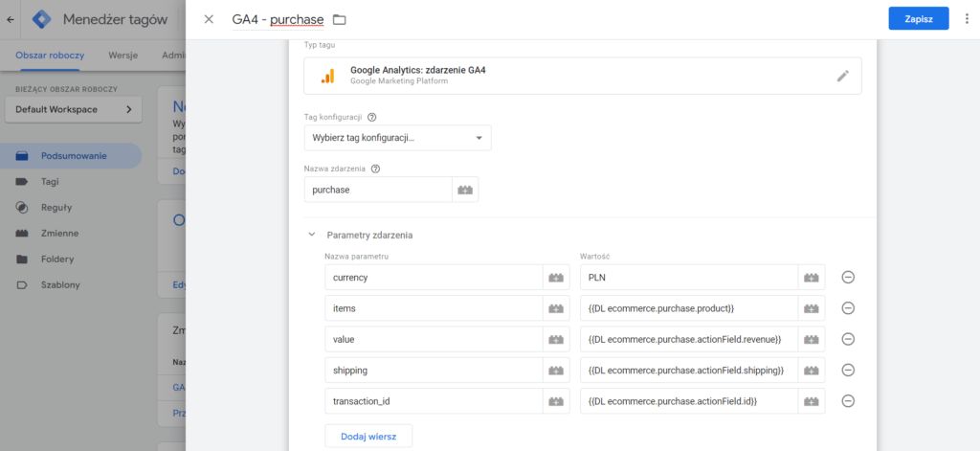Switch to the Wersje tab
The image size is (980, 451).
pos(123,55)
